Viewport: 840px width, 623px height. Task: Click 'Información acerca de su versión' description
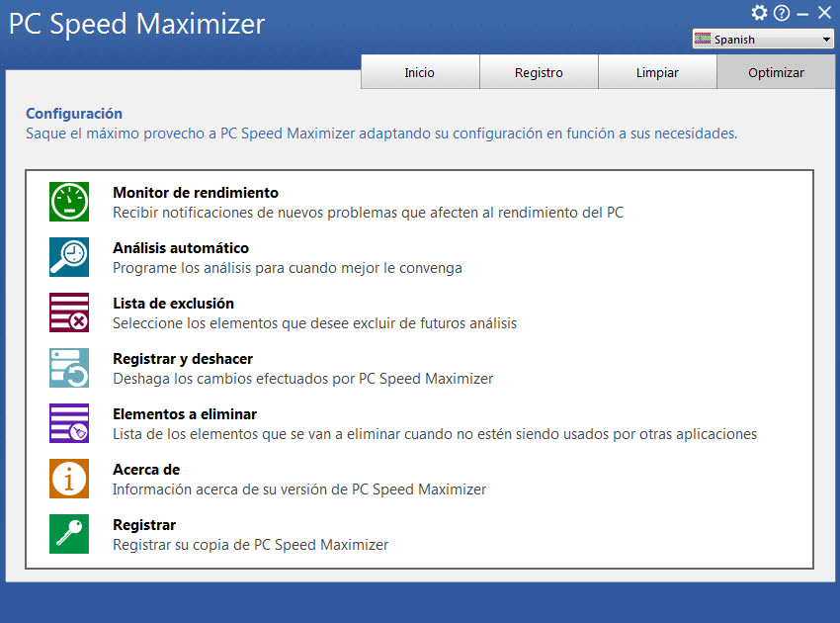coord(299,489)
